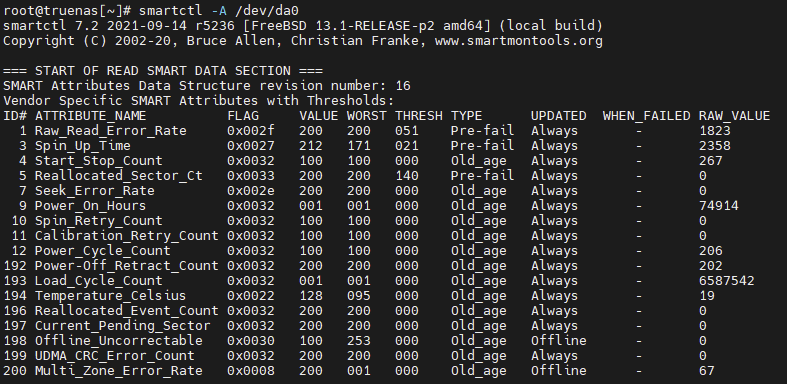This screenshot has height=384, width=787.
Task: Click the ATTRIBUTE_NAME column header
Action: (x=90, y=116)
